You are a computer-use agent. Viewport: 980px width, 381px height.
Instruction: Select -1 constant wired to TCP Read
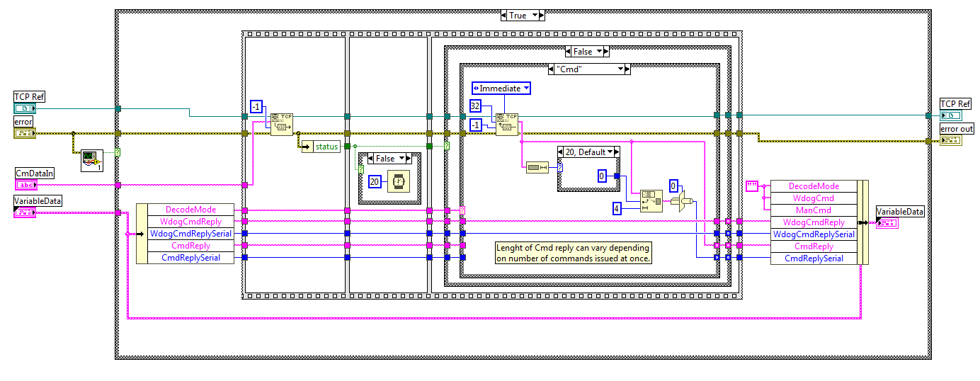(477, 124)
